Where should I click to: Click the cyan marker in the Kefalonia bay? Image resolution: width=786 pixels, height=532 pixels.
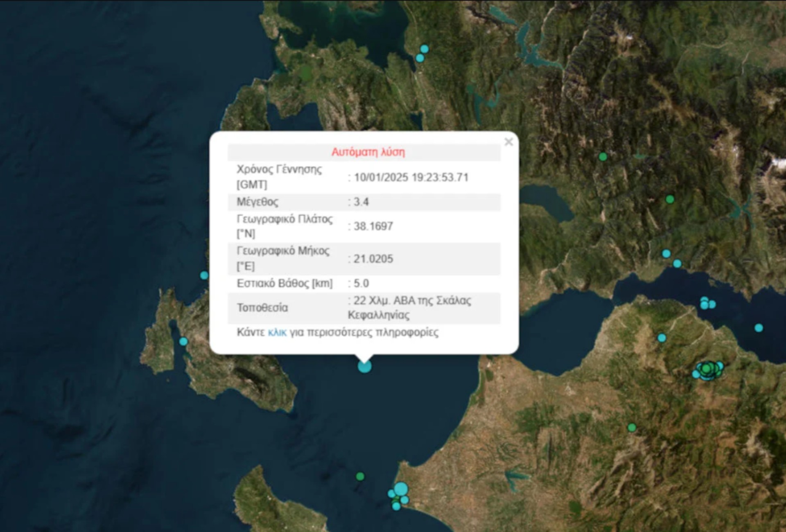coord(183,341)
